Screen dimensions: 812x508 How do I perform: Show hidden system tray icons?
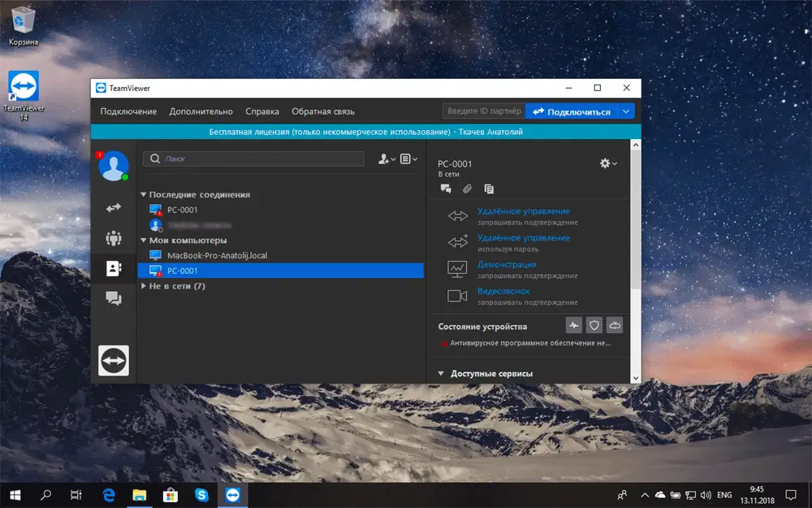click(x=645, y=495)
